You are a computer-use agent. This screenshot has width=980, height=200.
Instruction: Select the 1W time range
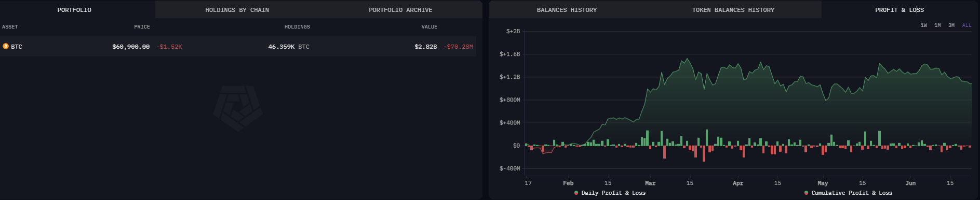click(923, 25)
